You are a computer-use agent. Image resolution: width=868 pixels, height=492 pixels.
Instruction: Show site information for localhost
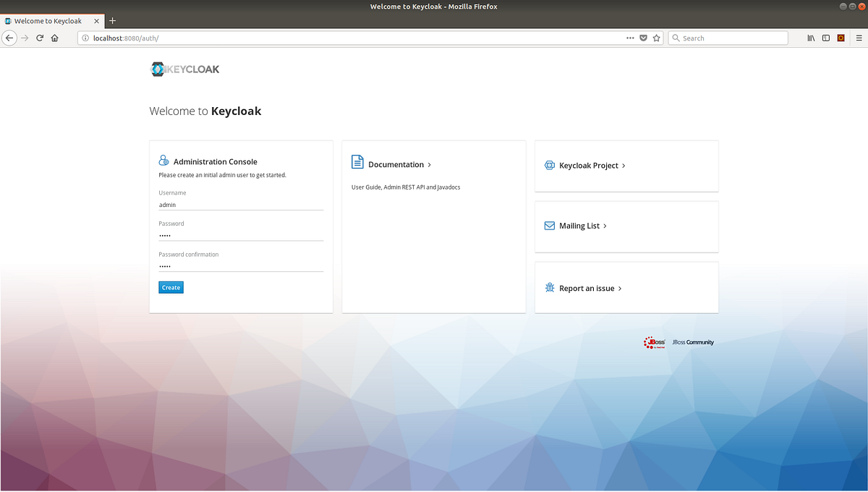coord(85,38)
